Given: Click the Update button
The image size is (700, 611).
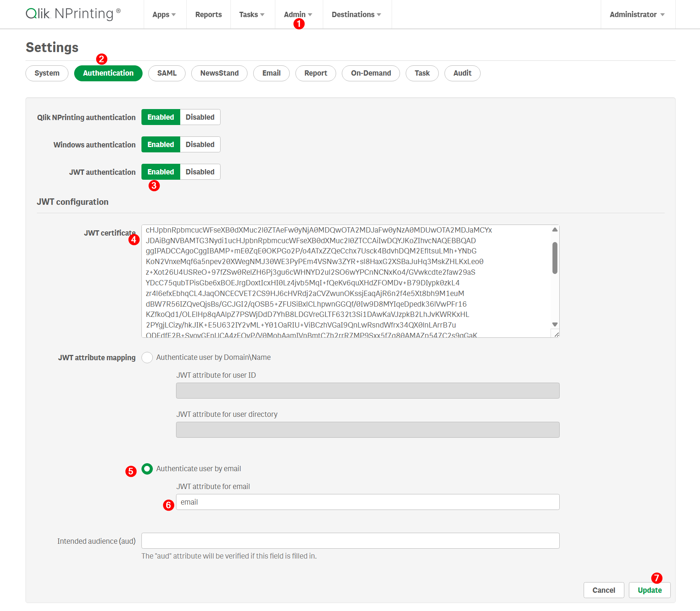Looking at the screenshot, I should click(x=649, y=590).
